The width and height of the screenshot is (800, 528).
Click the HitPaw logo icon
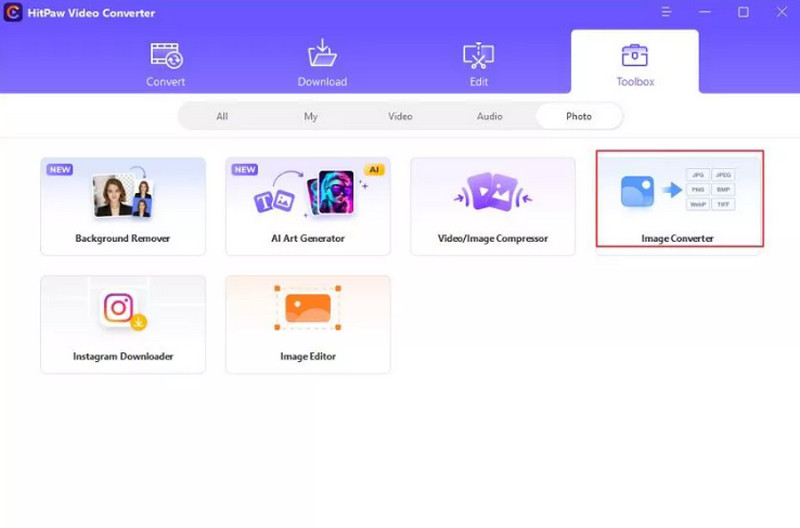pos(16,13)
